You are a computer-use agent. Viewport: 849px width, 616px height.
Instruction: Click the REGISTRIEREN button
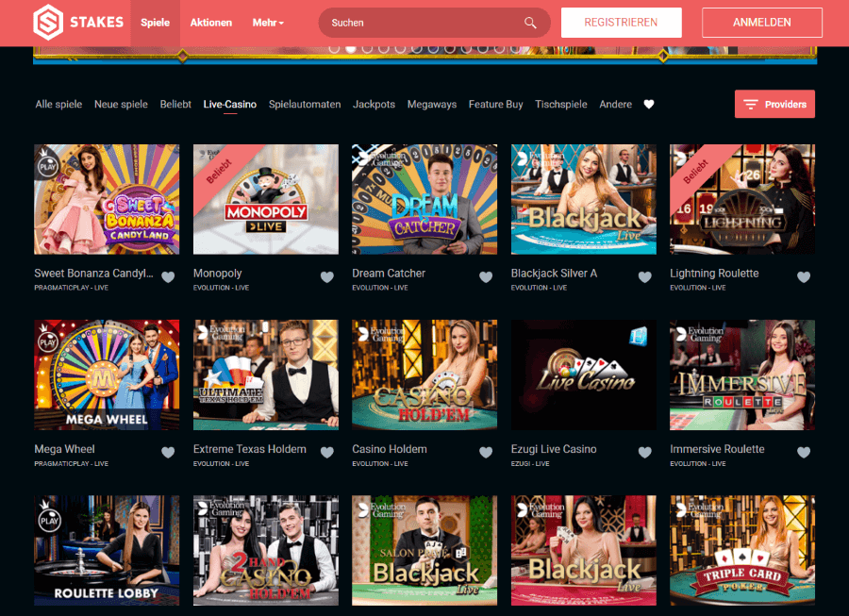point(621,22)
